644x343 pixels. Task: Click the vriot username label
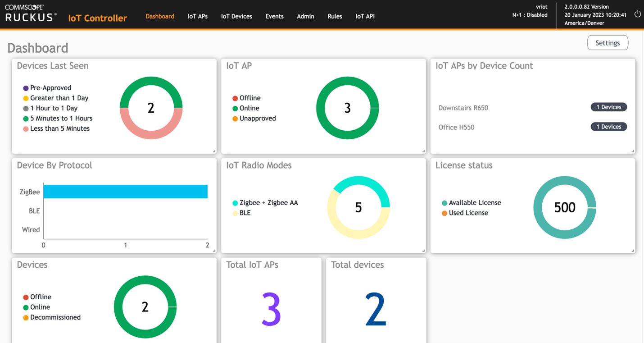541,6
